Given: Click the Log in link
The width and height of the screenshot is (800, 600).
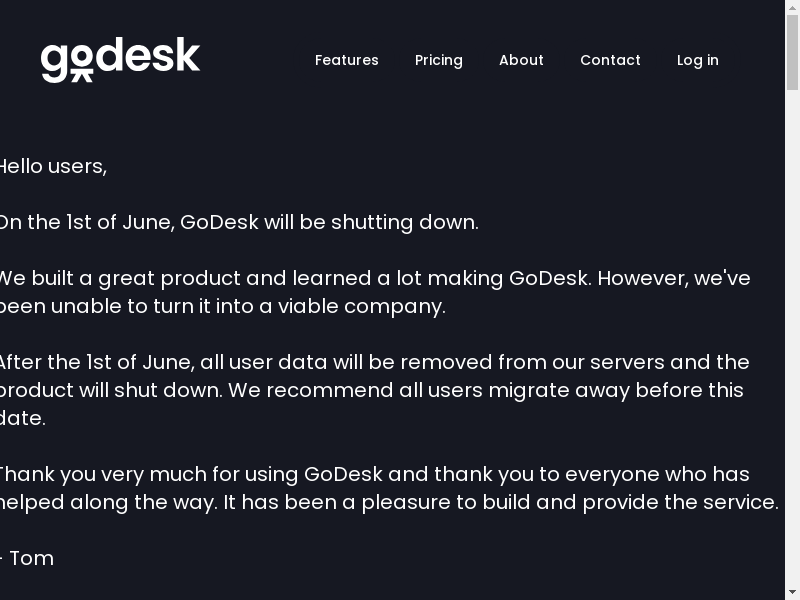Looking at the screenshot, I should click(x=697, y=60).
